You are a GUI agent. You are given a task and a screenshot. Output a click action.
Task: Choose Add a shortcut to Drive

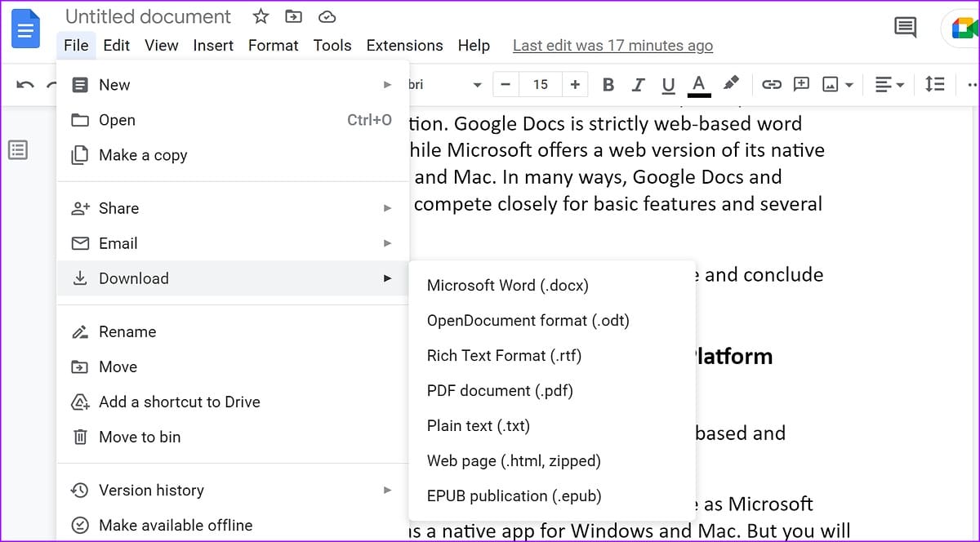click(x=233, y=402)
